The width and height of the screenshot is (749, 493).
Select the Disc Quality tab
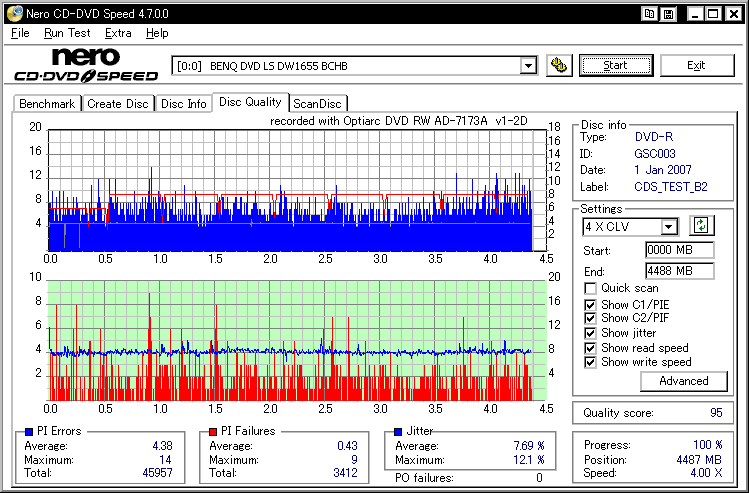pos(250,102)
